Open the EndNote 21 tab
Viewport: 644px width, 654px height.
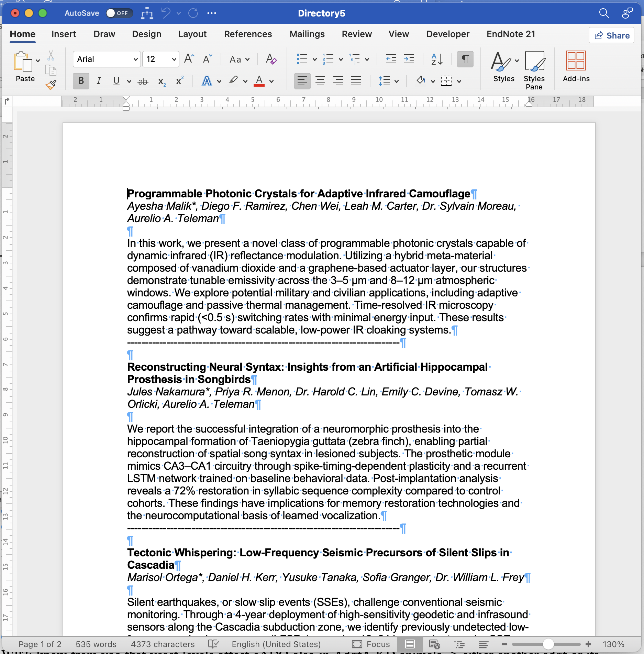click(x=511, y=34)
